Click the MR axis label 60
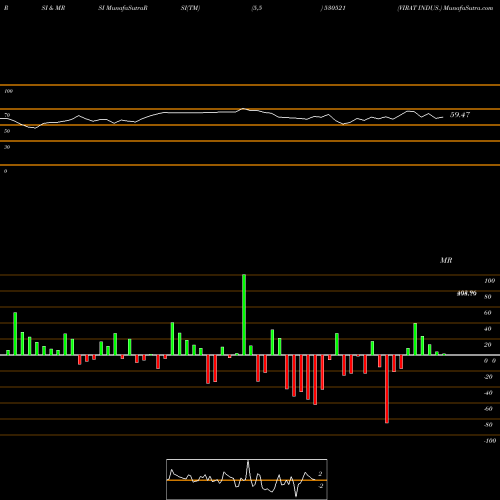 (x=488, y=313)
